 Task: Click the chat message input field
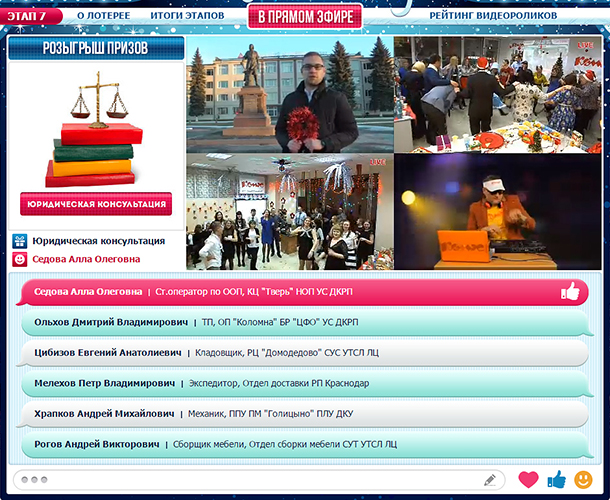[259, 480]
